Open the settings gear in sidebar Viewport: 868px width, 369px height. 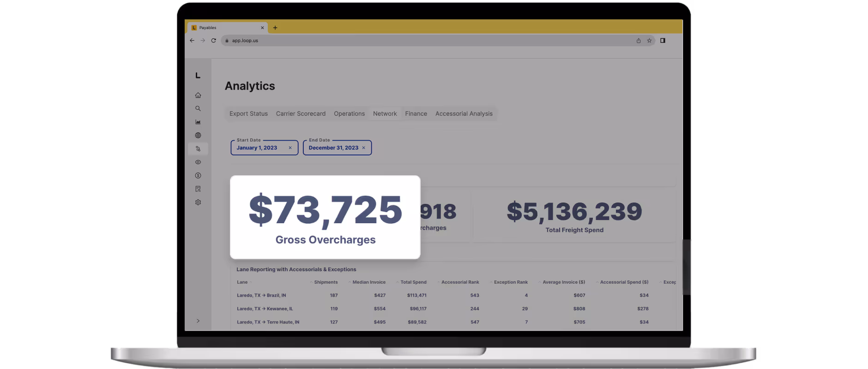coord(198,202)
